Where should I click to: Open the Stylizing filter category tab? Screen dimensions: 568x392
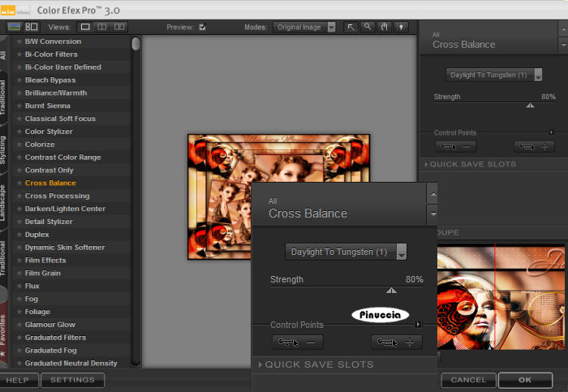3,150
